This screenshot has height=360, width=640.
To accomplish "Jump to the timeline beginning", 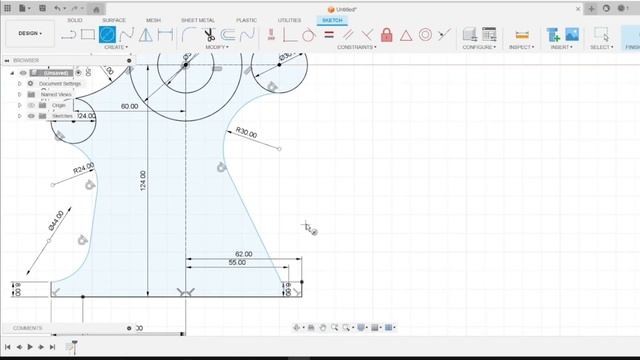I will [x=8, y=347].
